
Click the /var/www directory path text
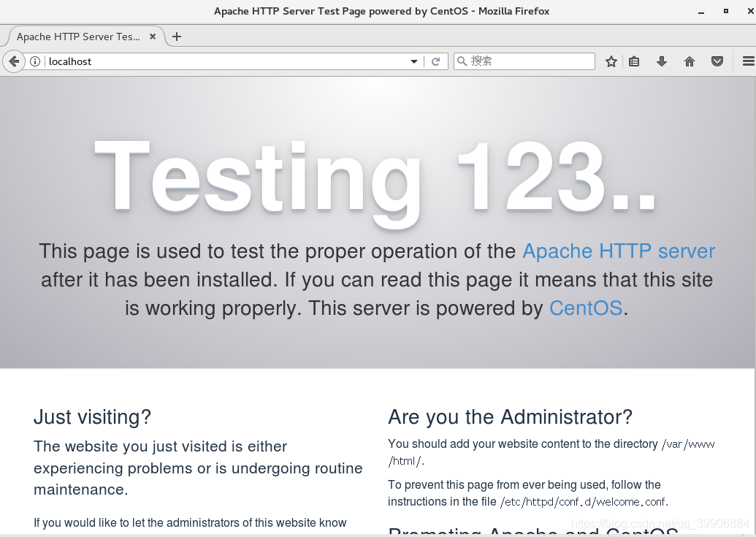point(688,444)
